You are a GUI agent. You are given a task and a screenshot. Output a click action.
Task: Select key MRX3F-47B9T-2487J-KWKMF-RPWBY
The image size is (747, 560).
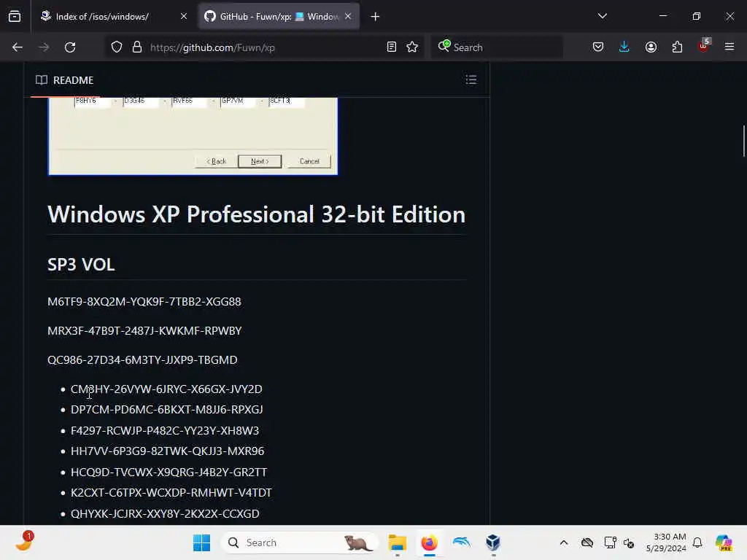pyautogui.click(x=145, y=330)
